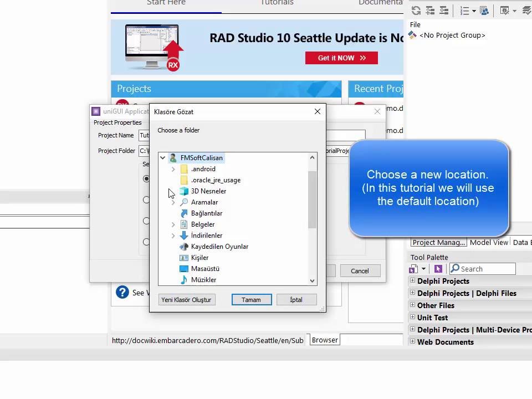Expand the Belgeler node
This screenshot has width=532, height=399.
click(173, 224)
